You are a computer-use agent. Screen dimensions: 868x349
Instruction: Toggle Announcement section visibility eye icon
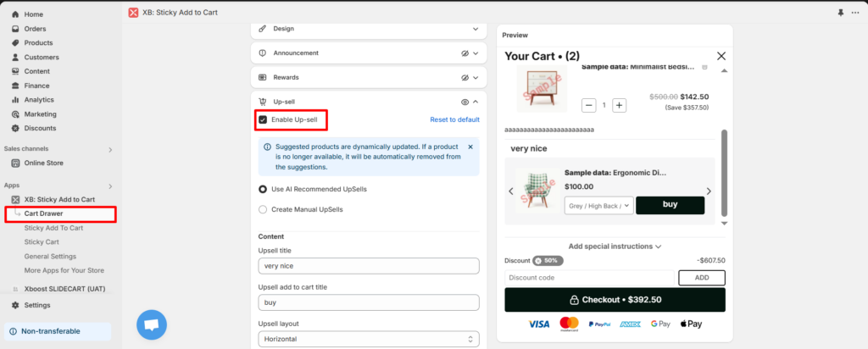tap(464, 53)
